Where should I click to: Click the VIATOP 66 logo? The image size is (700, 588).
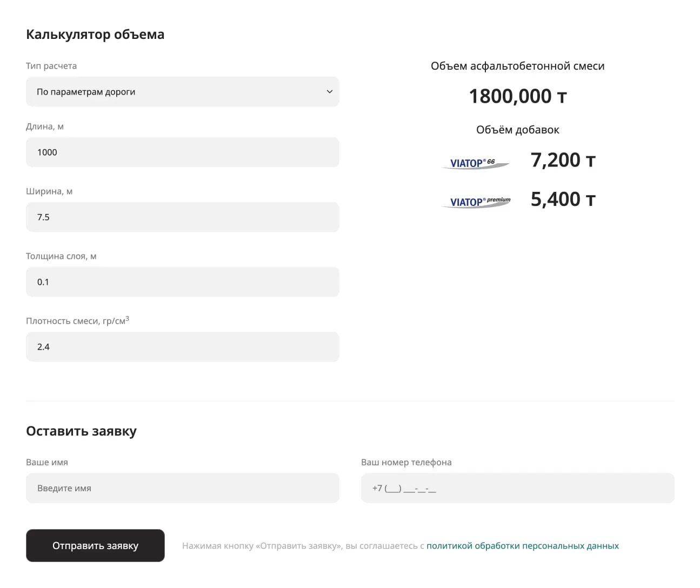(x=475, y=163)
